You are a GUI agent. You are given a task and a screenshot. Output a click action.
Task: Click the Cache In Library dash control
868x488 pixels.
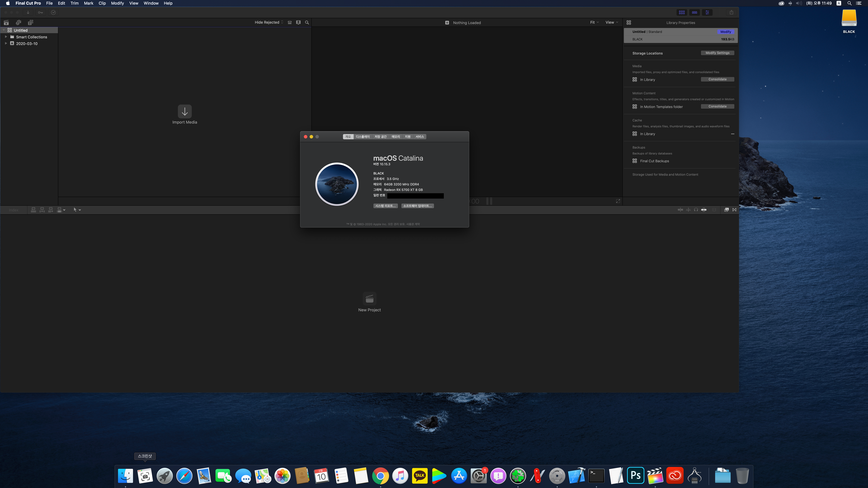click(732, 134)
